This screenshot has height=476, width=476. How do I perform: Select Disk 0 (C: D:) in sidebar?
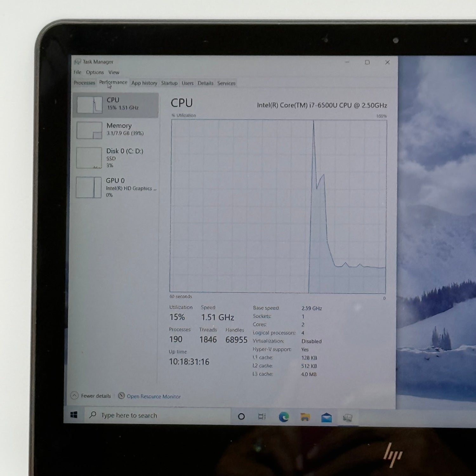tap(116, 158)
